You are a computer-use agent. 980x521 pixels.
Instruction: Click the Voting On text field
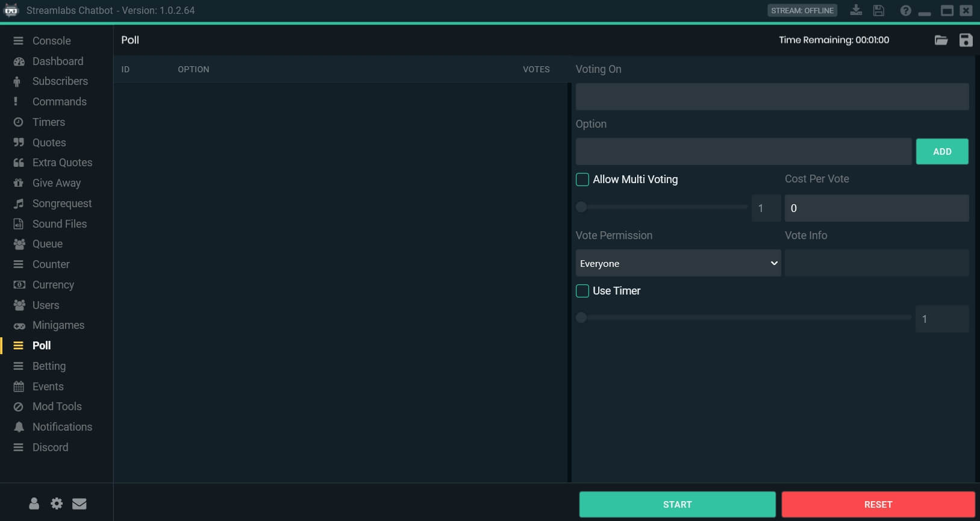[772, 97]
